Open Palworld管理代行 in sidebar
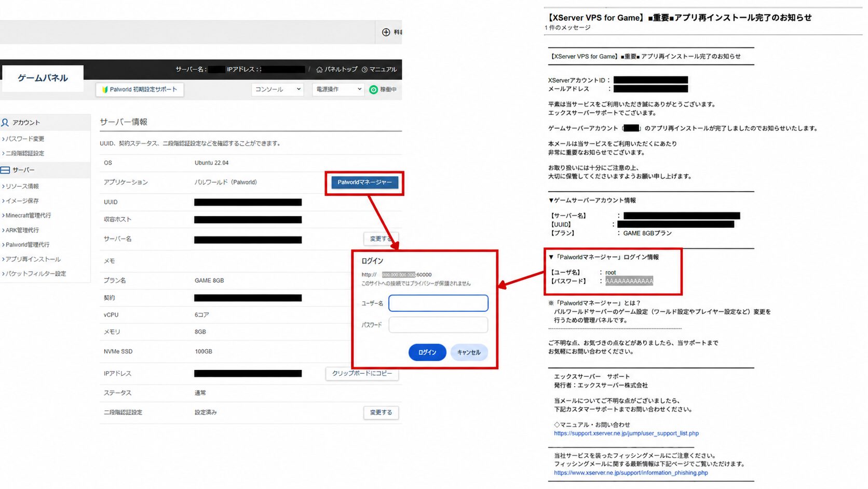This screenshot has height=489, width=868. [x=26, y=245]
